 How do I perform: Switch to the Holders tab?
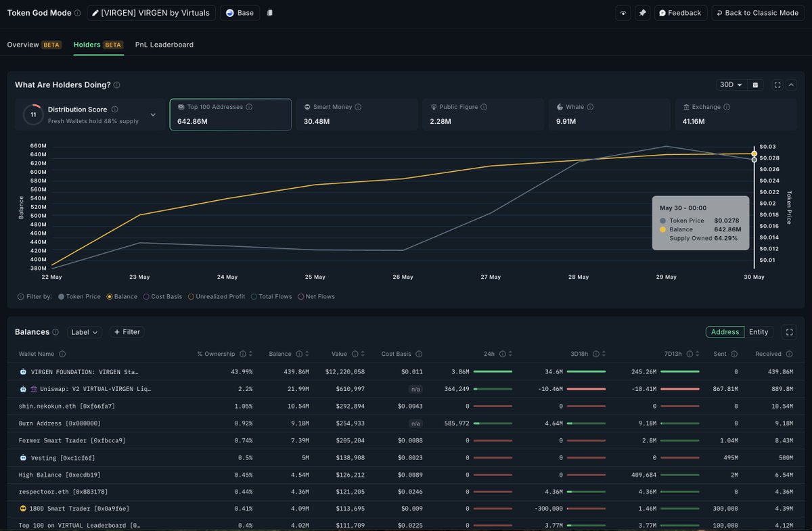[x=98, y=45]
